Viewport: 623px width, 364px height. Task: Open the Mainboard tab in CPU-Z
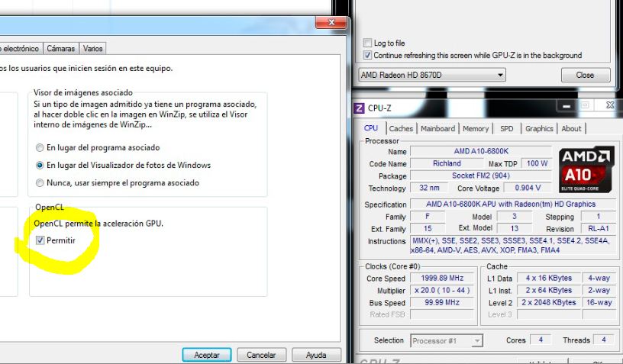tap(437, 129)
